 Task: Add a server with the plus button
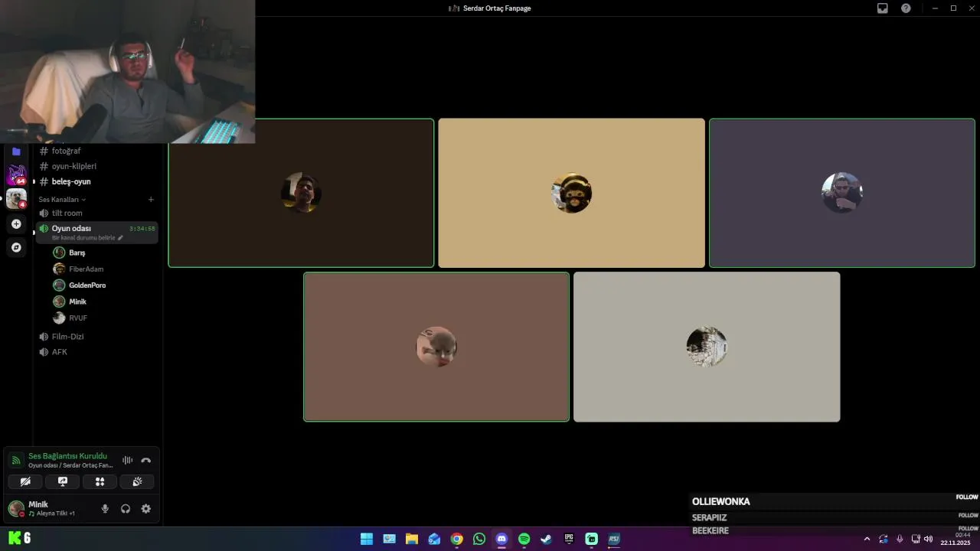(x=16, y=224)
